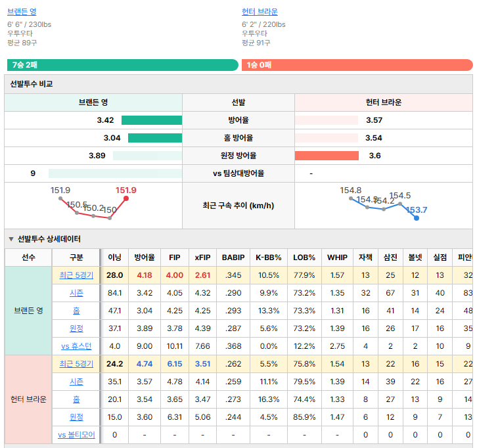This screenshot has height=448, width=477.
Task: Open vs 휴스턴 matchup link
Action: point(76,346)
